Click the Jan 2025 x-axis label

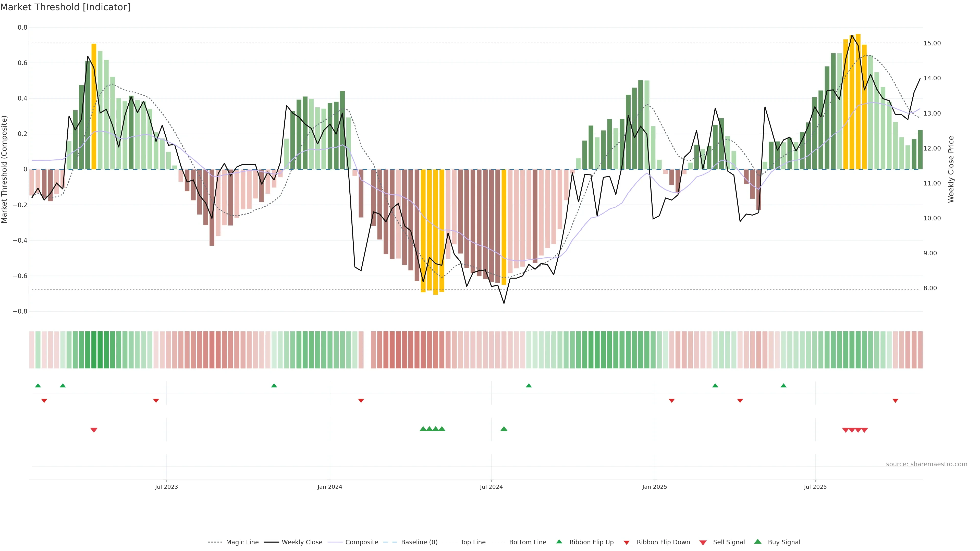654,487
